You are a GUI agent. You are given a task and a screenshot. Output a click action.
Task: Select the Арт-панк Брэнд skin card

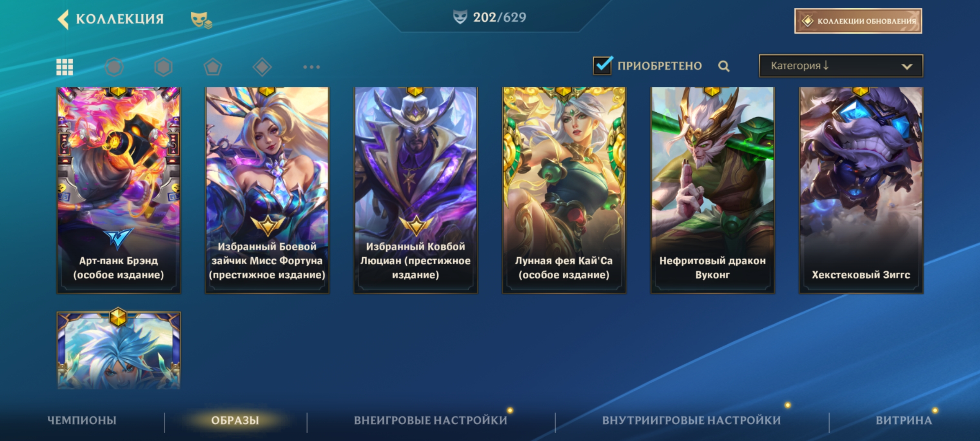[x=118, y=190]
